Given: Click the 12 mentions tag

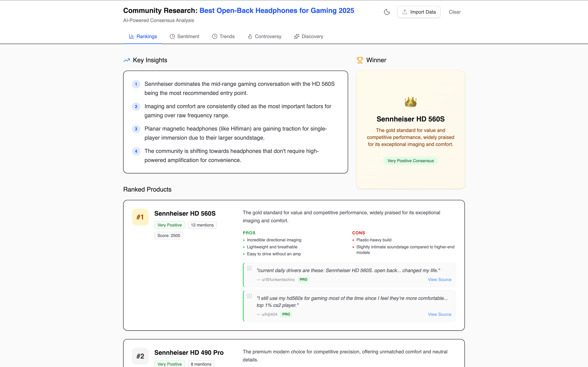Looking at the screenshot, I should pos(202,225).
